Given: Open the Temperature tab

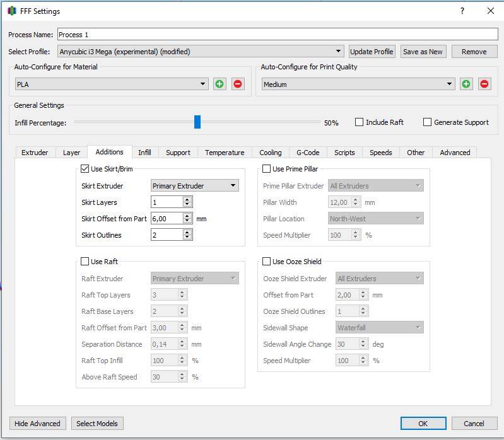Looking at the screenshot, I should [225, 153].
